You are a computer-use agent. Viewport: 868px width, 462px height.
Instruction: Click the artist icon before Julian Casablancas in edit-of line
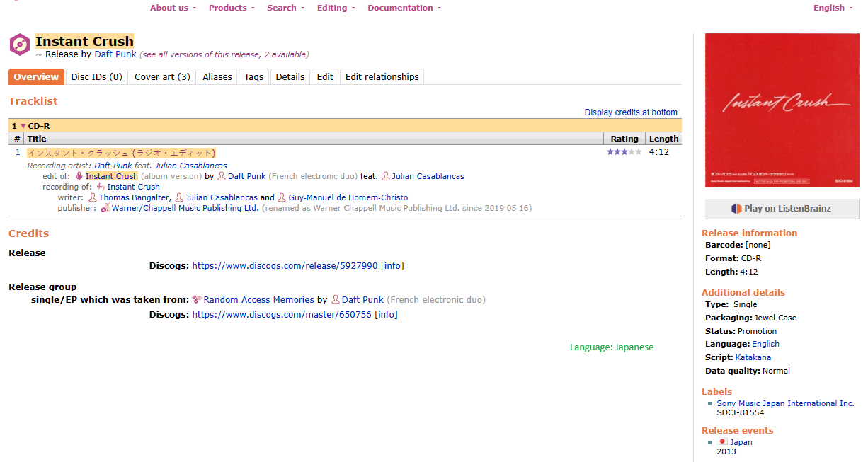pos(386,176)
